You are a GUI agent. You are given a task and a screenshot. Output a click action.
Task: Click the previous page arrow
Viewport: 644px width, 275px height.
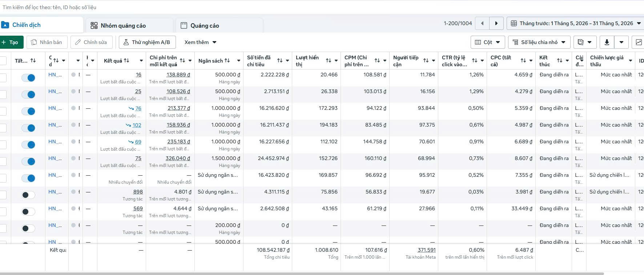pyautogui.click(x=482, y=23)
